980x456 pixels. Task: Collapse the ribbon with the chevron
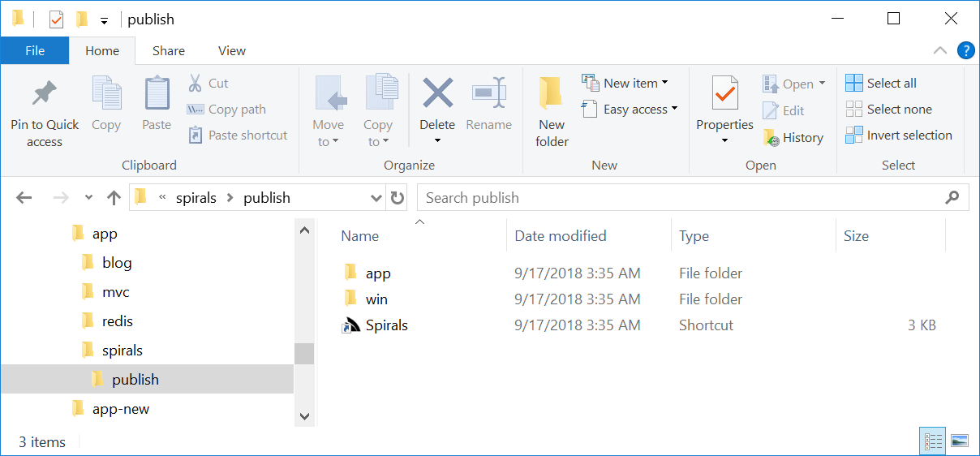point(940,50)
